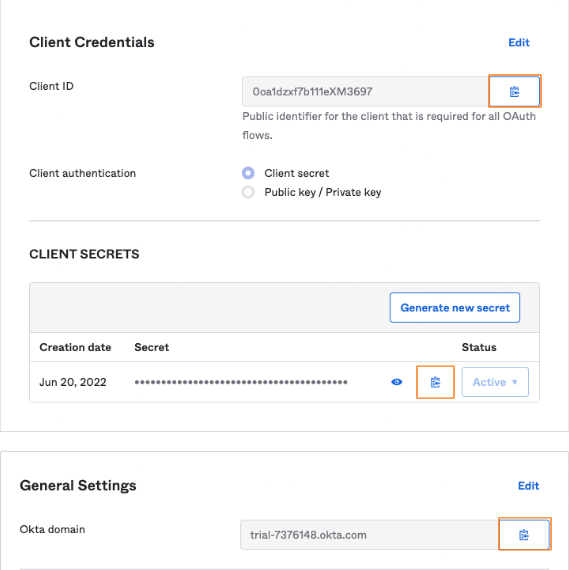Screen dimensions: 569x570
Task: Reveal the secret with the eye icon
Action: pyautogui.click(x=397, y=382)
